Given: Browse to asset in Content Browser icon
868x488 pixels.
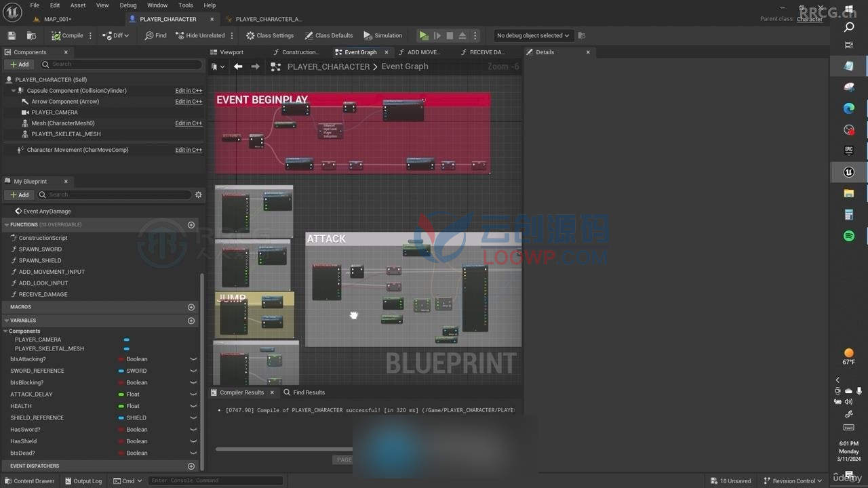Looking at the screenshot, I should tap(31, 35).
